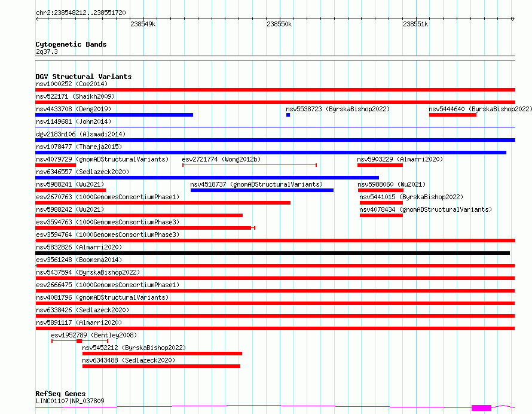Select nsv1078477 (Thareja2015) label
Screen dimensions: 532x414
pos(79,147)
